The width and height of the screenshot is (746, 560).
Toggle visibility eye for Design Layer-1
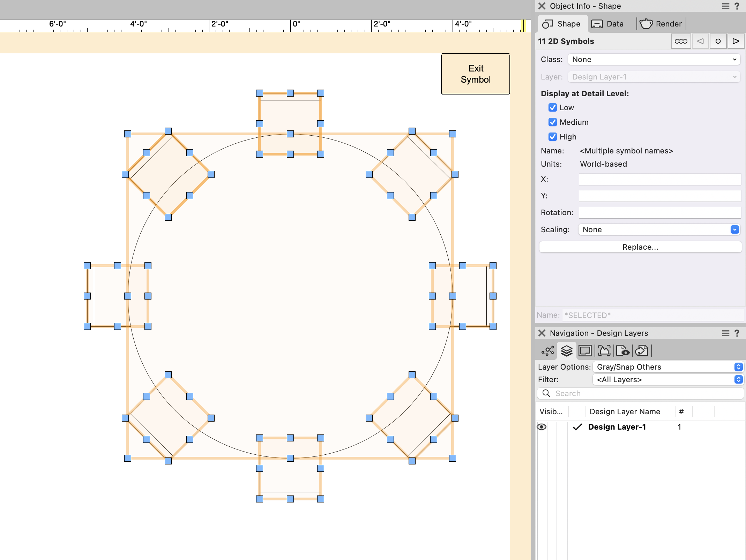(x=542, y=427)
